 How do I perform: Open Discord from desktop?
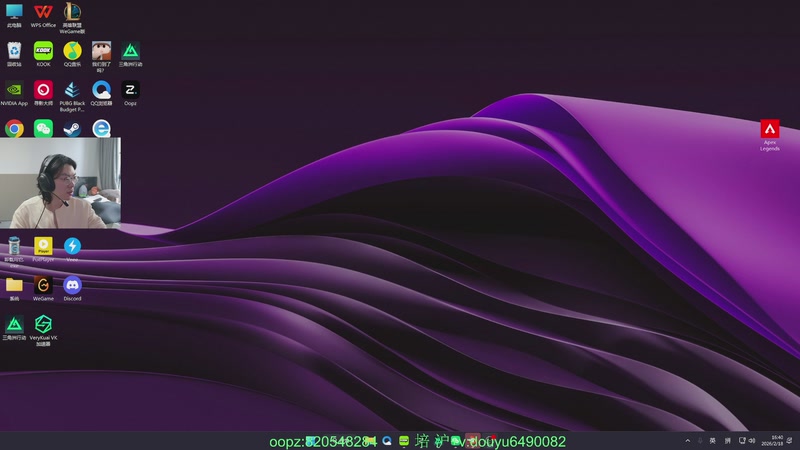[72, 289]
